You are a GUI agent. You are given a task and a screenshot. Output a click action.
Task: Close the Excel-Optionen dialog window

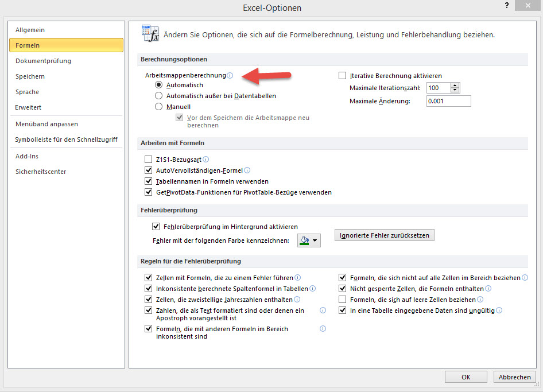[528, 6]
